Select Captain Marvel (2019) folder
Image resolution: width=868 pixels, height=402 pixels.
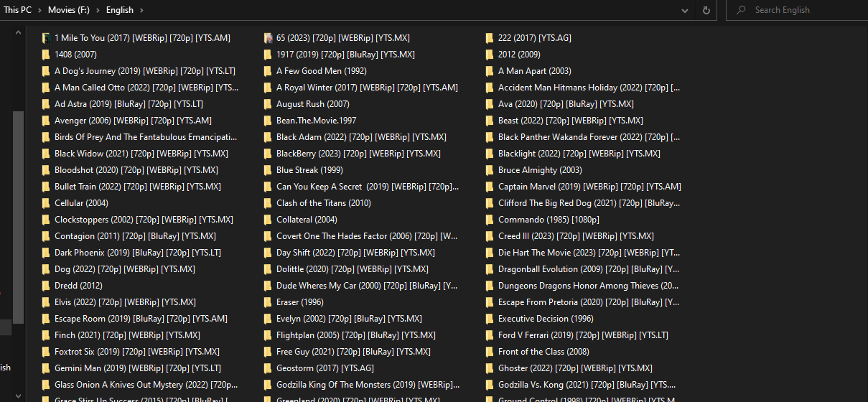pyautogui.click(x=584, y=187)
